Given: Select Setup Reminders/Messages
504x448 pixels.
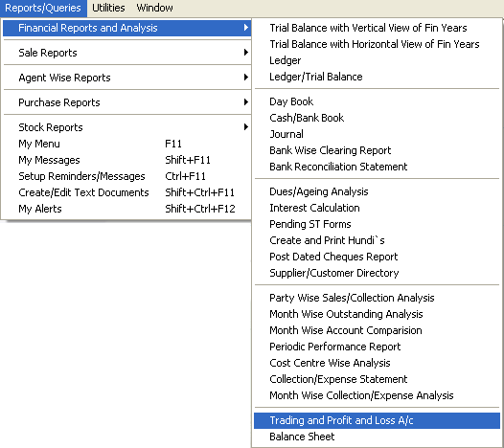Looking at the screenshot, I should point(127,176).
